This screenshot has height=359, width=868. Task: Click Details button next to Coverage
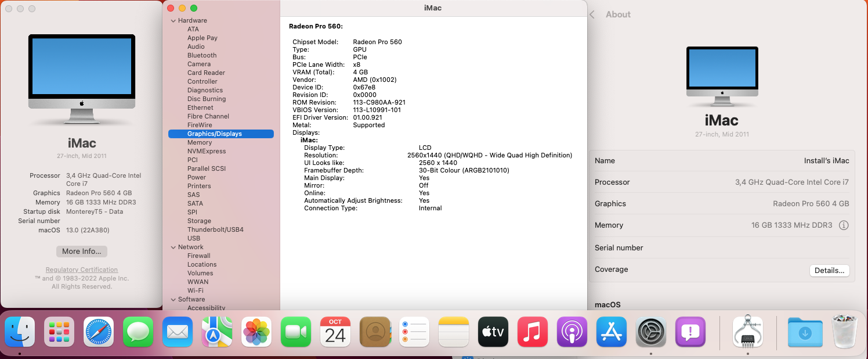pos(829,271)
